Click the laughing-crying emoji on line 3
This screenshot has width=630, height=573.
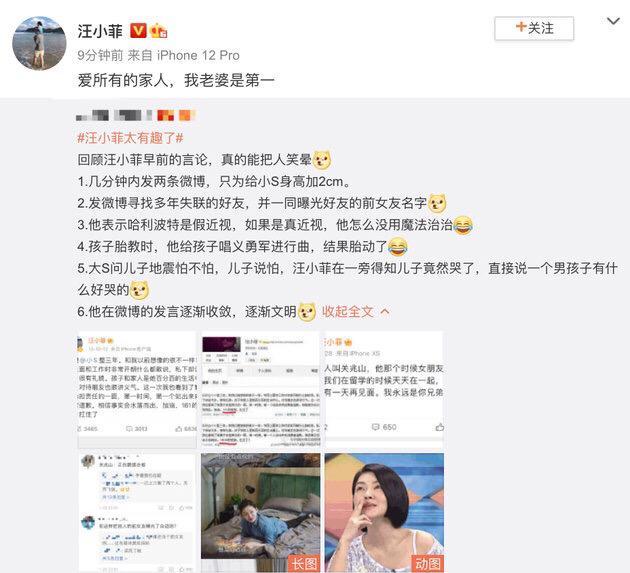463,225
